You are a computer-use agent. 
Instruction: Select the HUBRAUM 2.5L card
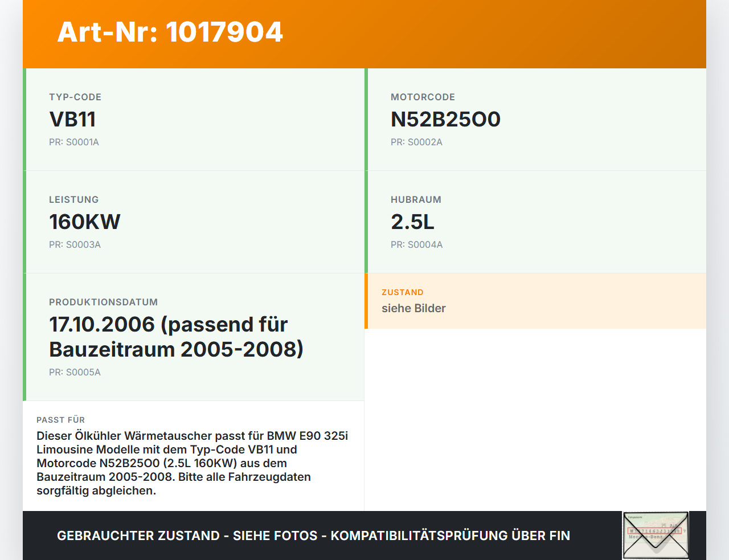click(x=535, y=222)
